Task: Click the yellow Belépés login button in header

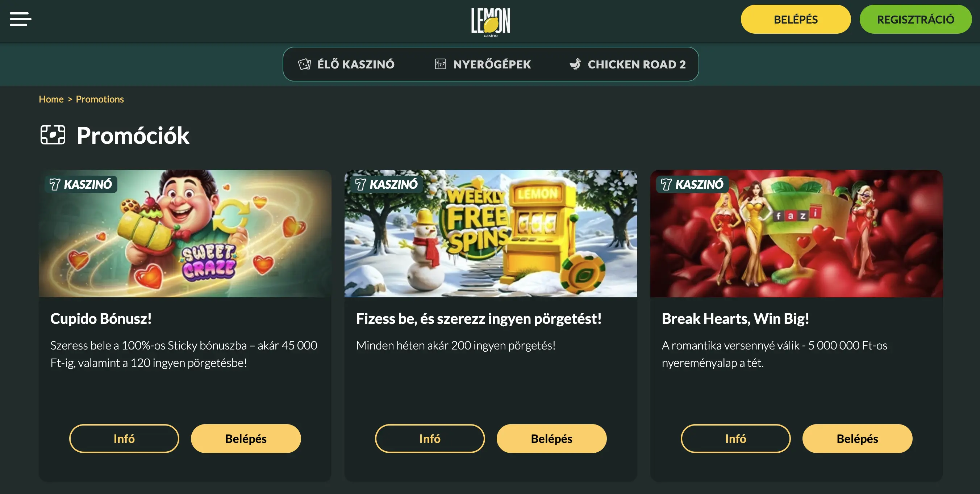Action: click(x=796, y=20)
